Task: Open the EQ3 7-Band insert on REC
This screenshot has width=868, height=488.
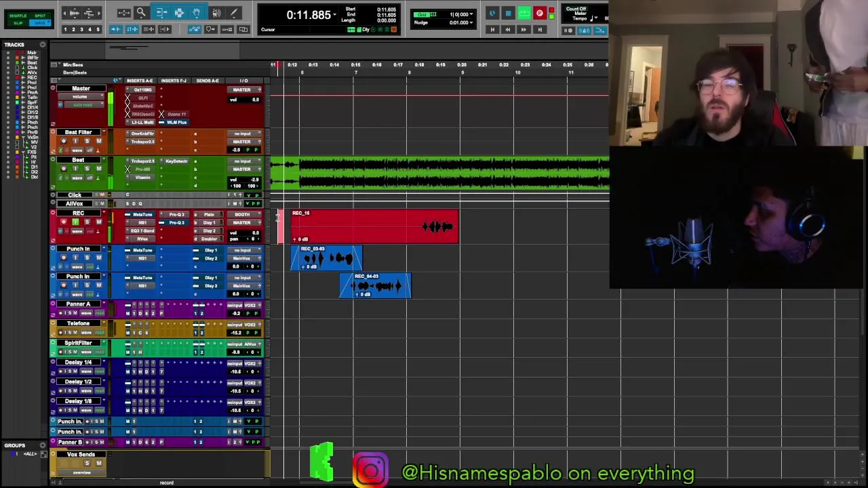Action: pyautogui.click(x=143, y=230)
